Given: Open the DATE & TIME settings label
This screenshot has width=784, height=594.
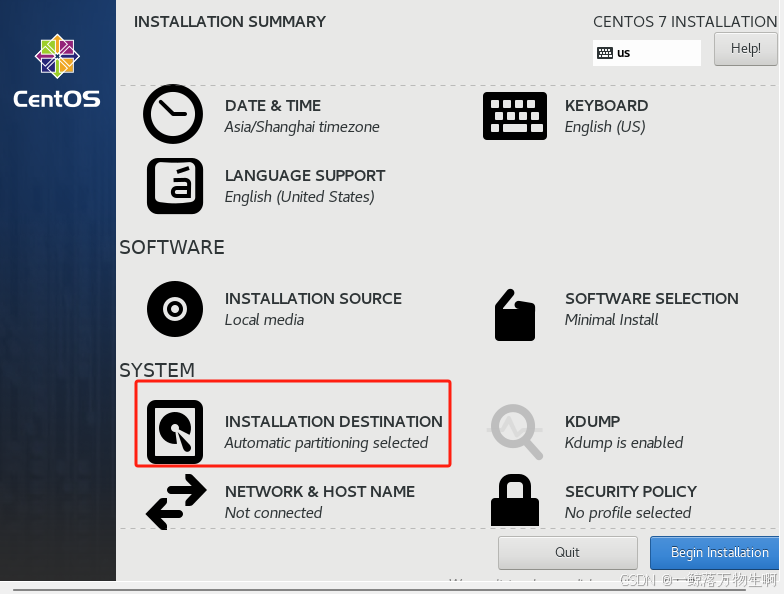Looking at the screenshot, I should click(273, 106).
